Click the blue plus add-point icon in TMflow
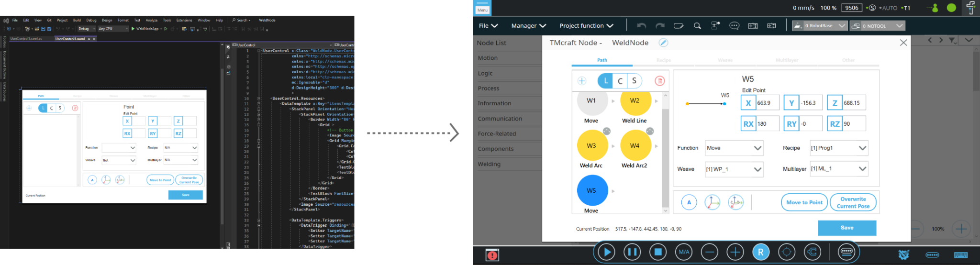 tap(582, 81)
